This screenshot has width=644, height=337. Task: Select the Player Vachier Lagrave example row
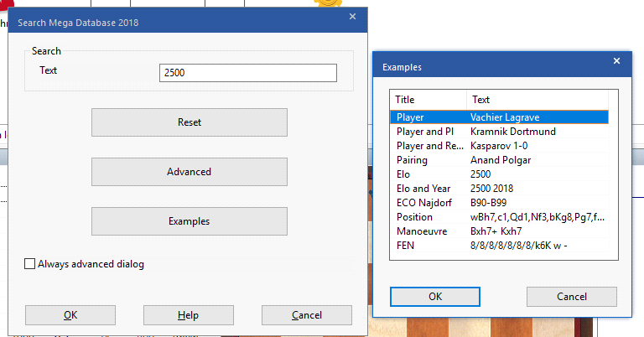499,118
